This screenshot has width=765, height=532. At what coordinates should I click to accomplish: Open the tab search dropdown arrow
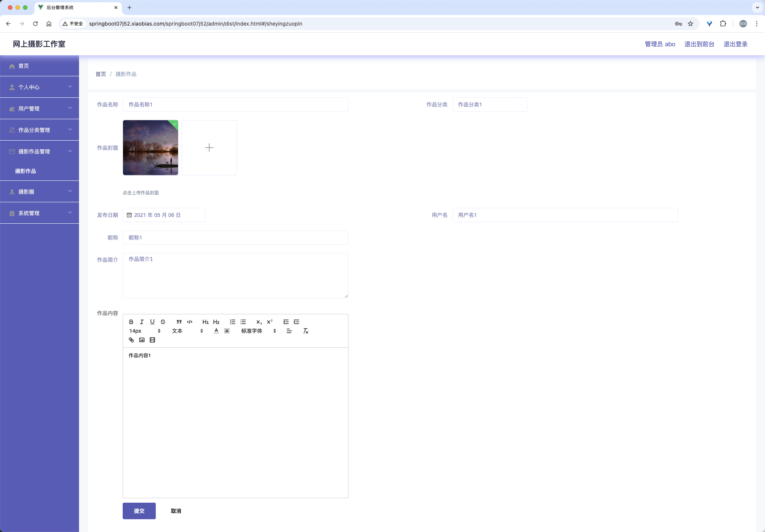click(757, 8)
